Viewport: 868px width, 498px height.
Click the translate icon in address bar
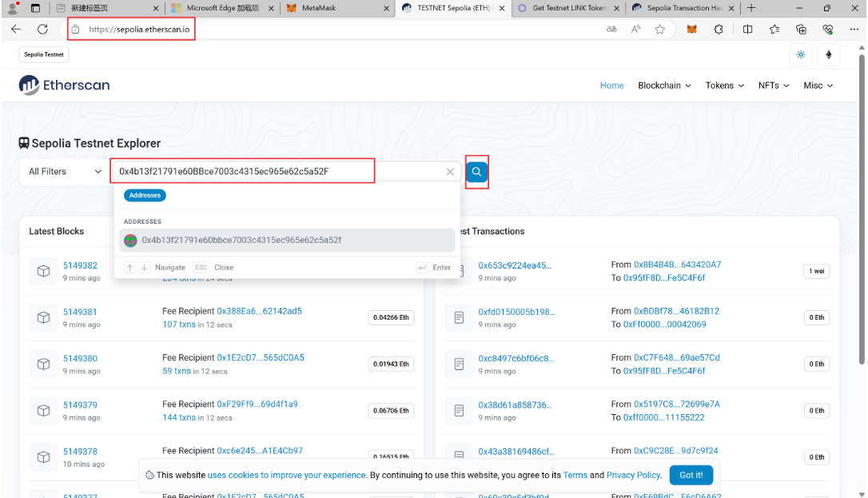(611, 30)
